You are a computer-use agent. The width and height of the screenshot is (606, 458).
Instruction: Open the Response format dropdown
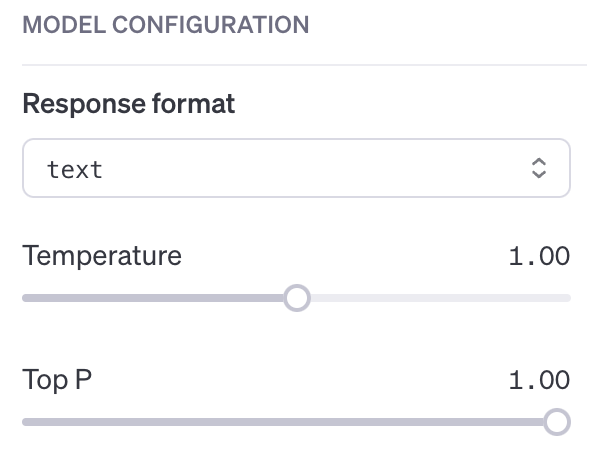(296, 168)
